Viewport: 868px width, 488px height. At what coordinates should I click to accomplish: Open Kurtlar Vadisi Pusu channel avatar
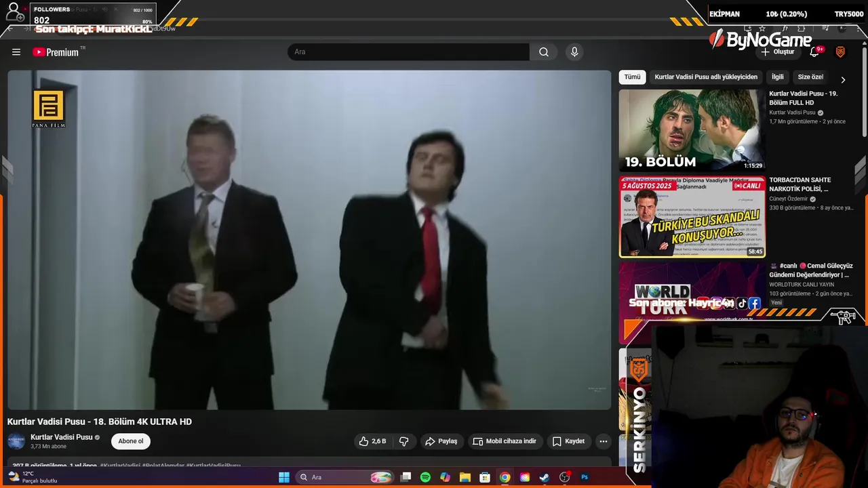(x=16, y=441)
